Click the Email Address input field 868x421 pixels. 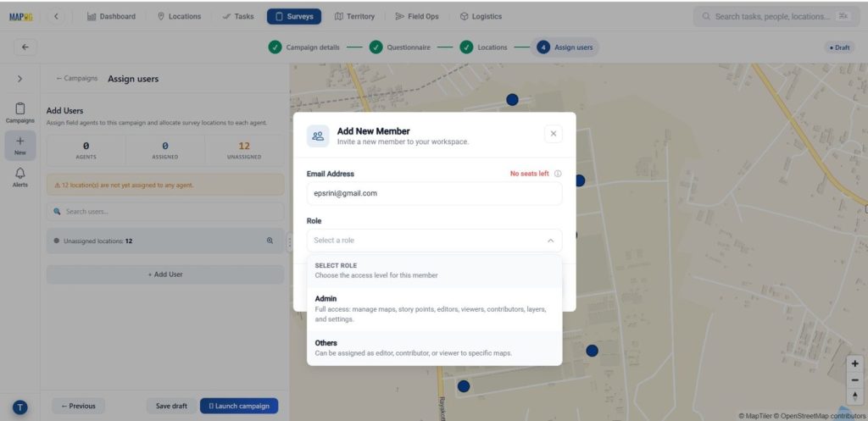[x=435, y=194]
